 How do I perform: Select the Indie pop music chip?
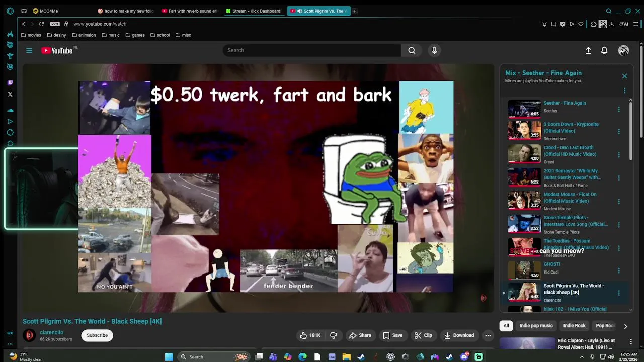(x=536, y=326)
